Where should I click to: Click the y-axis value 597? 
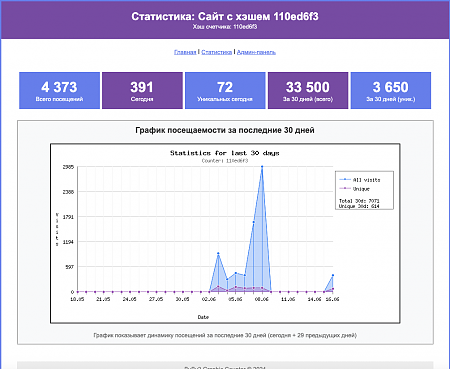click(x=69, y=267)
